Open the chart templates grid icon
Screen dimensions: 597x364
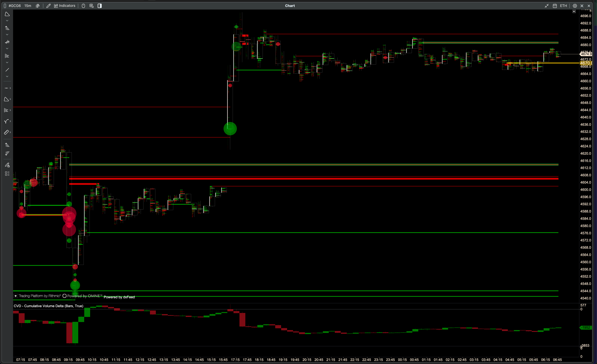point(91,6)
